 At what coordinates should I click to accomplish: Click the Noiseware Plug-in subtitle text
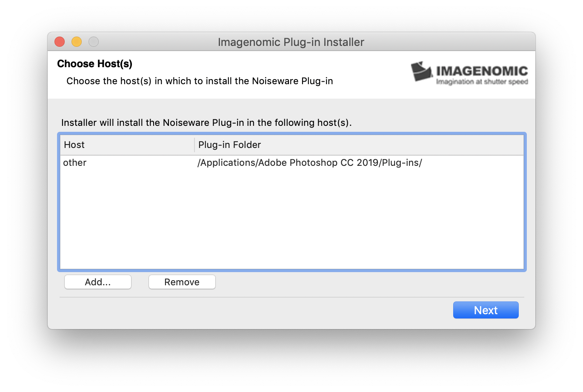tap(200, 81)
